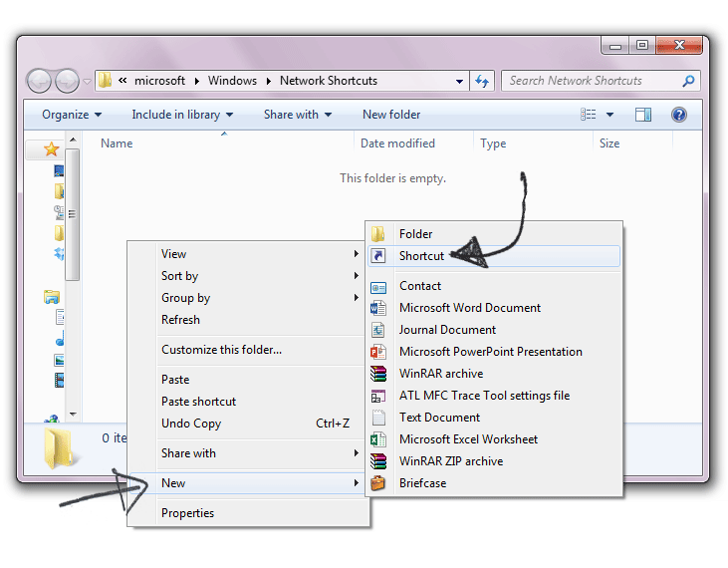The height and width of the screenshot is (568, 728).
Task: Click Network Shortcuts in address path
Action: click(x=329, y=81)
